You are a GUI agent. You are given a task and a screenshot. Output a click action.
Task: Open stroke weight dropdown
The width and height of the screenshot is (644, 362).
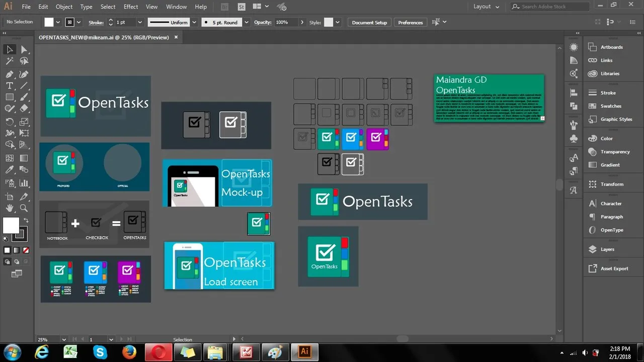(x=140, y=22)
